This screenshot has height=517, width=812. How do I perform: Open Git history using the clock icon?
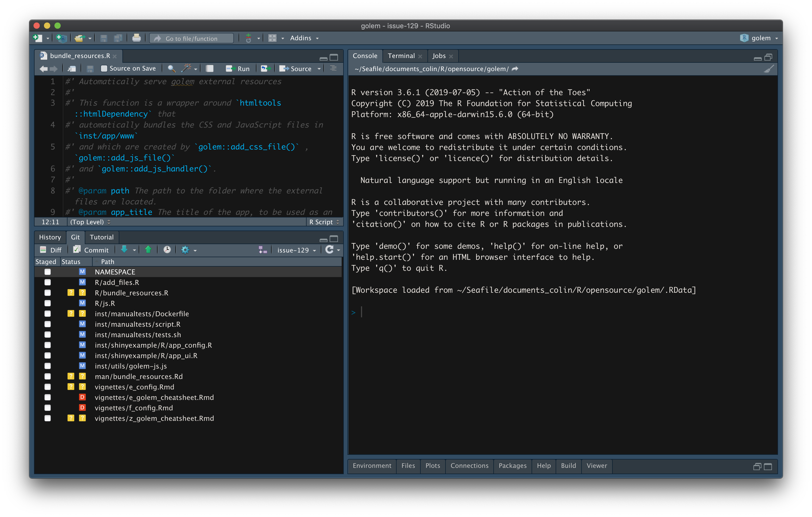tap(167, 250)
